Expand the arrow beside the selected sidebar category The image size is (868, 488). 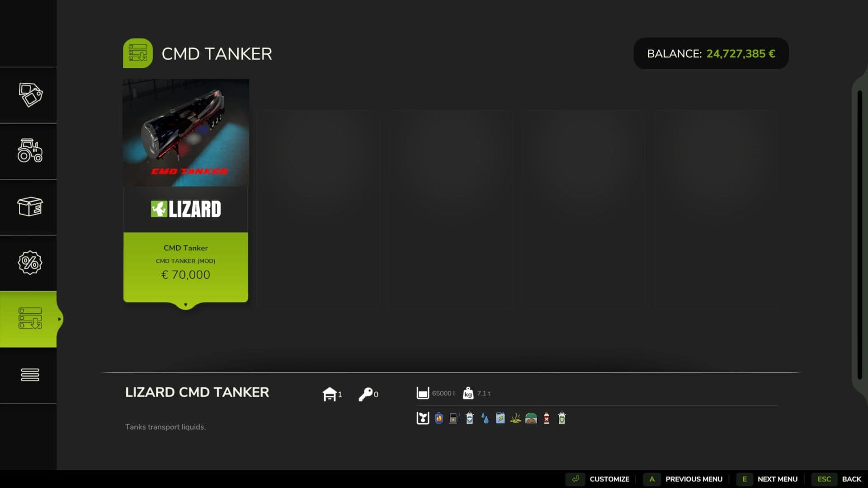tap(59, 319)
